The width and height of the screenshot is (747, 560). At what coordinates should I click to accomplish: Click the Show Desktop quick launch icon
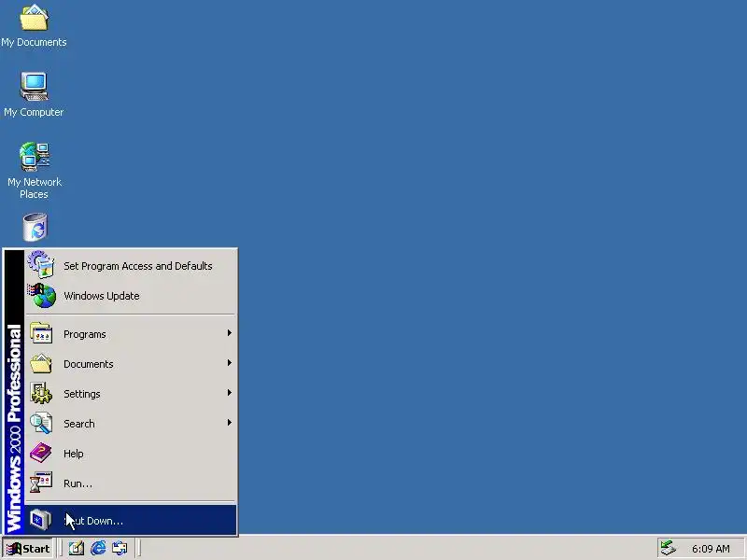point(77,549)
